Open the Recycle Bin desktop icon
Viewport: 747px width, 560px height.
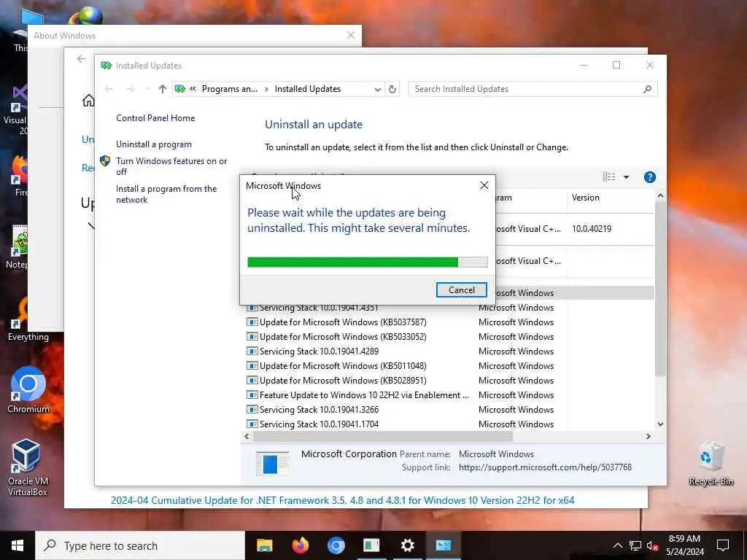711,464
